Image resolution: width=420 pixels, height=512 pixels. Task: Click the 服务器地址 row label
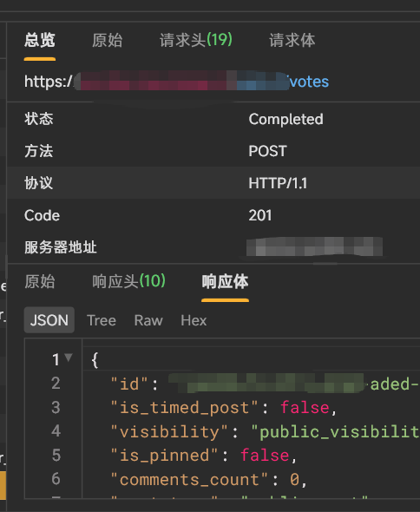click(61, 247)
